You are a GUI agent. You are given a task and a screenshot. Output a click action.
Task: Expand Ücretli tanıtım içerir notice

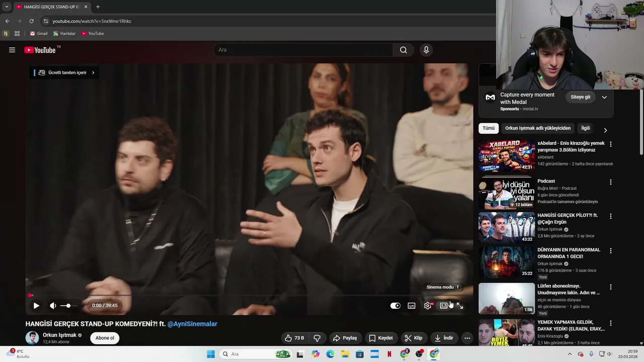pyautogui.click(x=64, y=72)
